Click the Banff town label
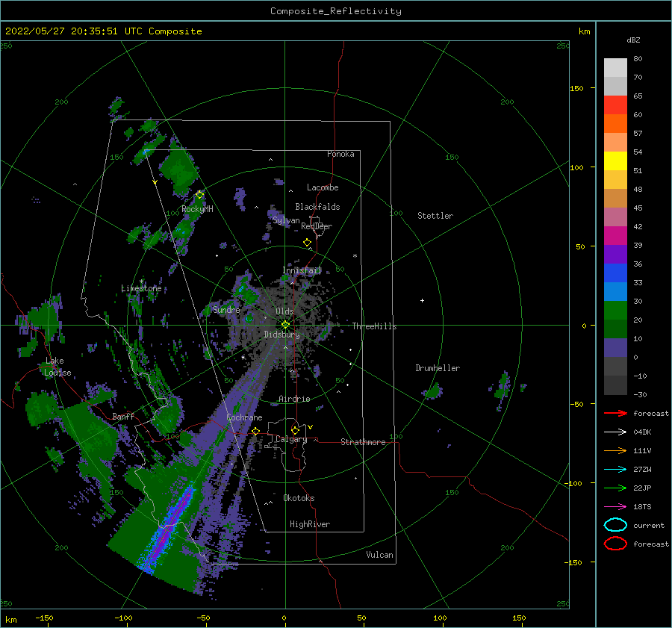 123,416
